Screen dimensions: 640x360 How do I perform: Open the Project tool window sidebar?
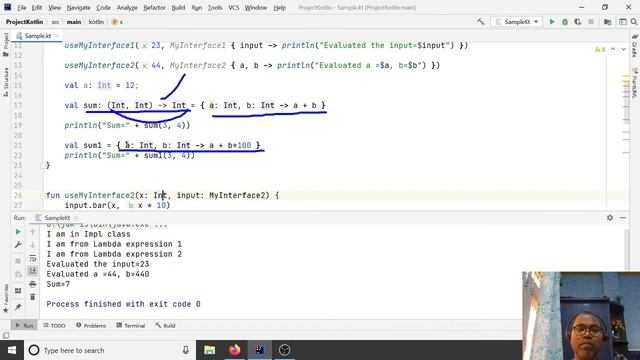(6, 44)
